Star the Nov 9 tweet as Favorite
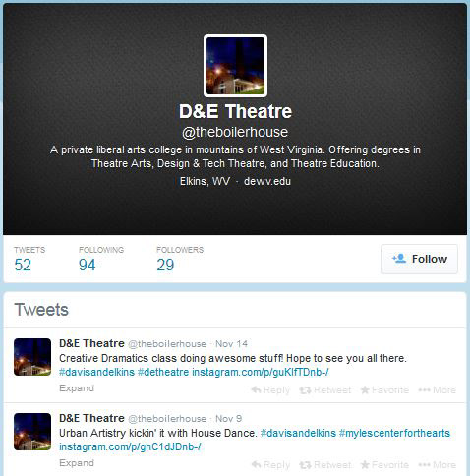 click(365, 464)
